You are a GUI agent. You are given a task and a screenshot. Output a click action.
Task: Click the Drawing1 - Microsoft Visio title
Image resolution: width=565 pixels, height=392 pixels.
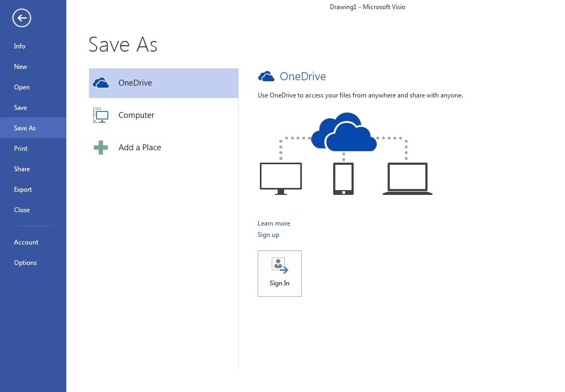(368, 7)
